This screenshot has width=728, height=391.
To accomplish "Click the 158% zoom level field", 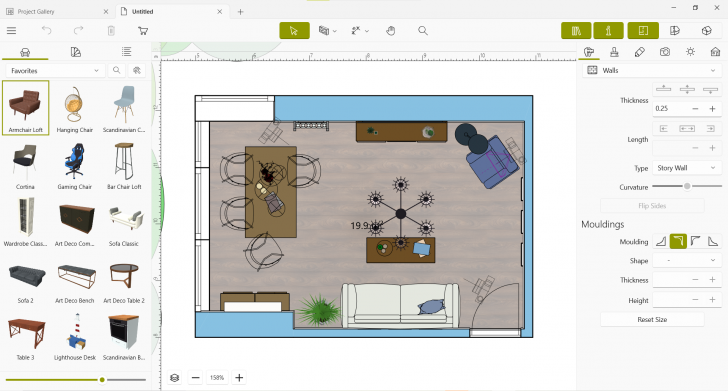I will coord(217,378).
